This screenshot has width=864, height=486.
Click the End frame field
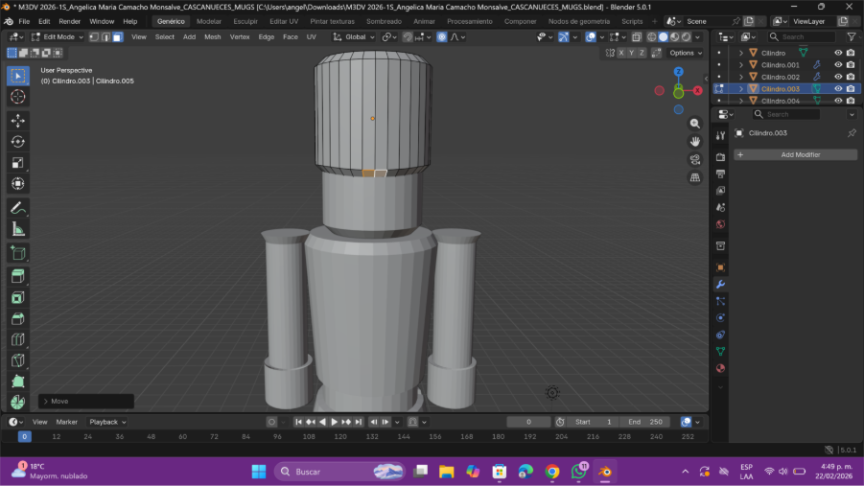tap(646, 422)
